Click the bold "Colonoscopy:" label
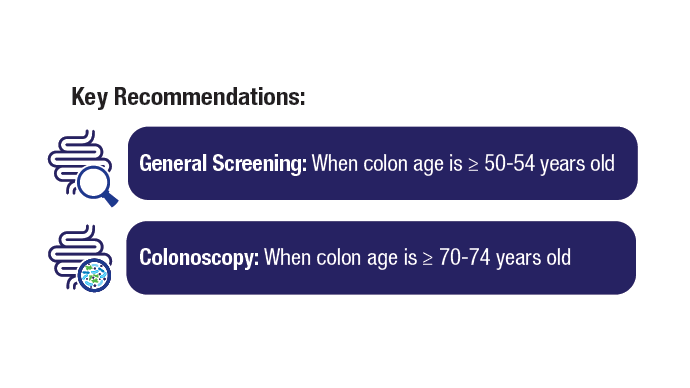This screenshot has height=388, width=690. (199, 258)
